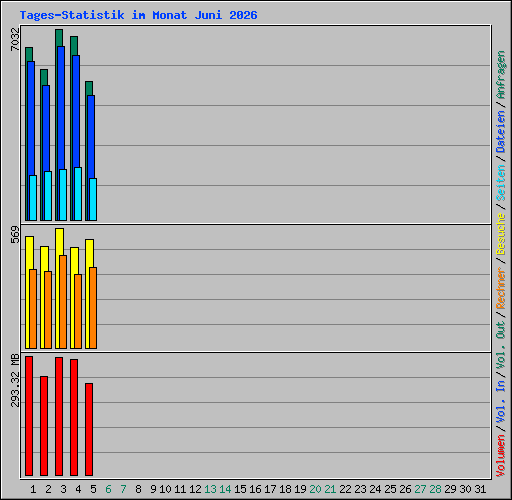Viewport: 512px width, 500px height.
Task: Click the 293.32 MB axis label
Action: tap(15, 380)
